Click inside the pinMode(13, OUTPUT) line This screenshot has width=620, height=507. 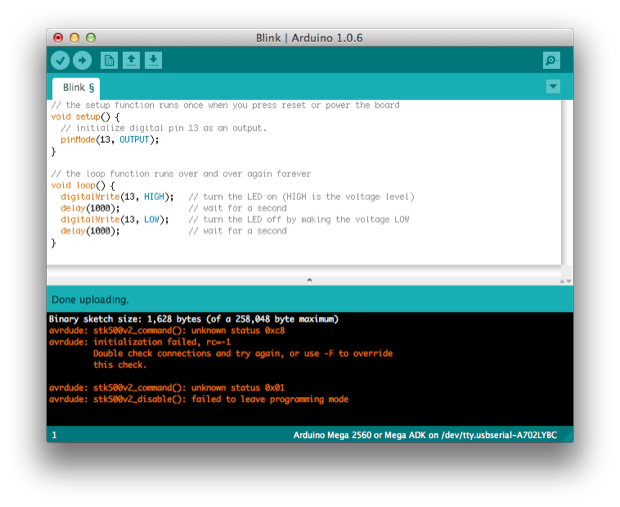(x=110, y=140)
